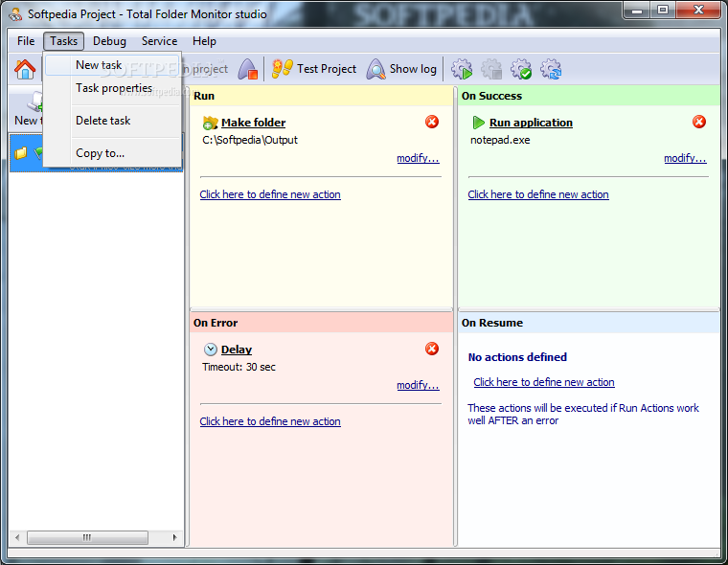Click the Make folder icon in Run panel
The image size is (728, 565).
(x=211, y=123)
